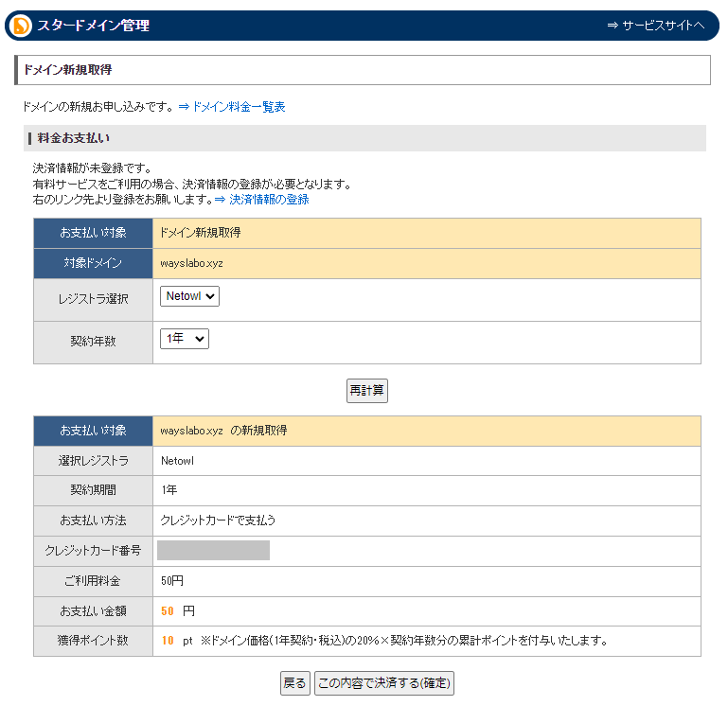This screenshot has width=728, height=706.
Task: Open the スタードメイン管理 header title
Action: coord(94,26)
